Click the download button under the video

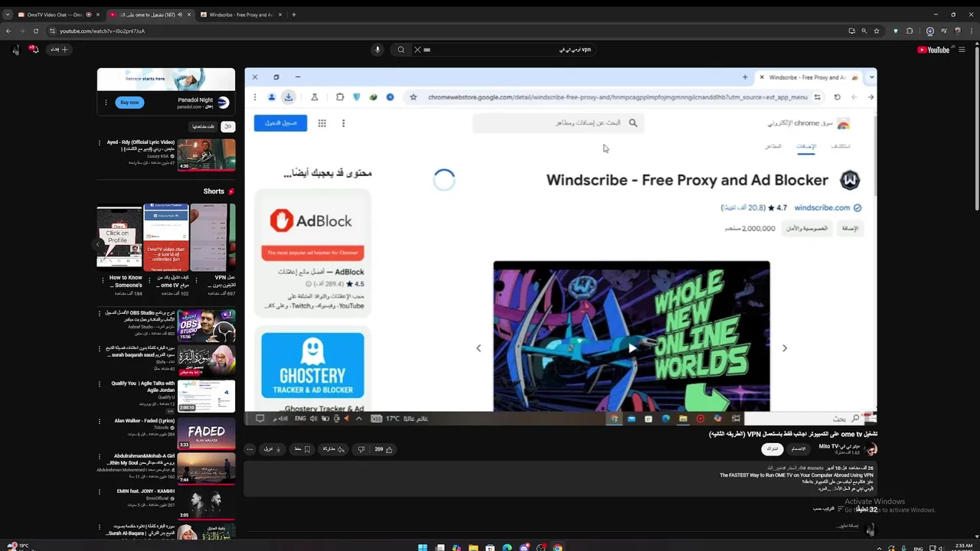pyautogui.click(x=273, y=449)
